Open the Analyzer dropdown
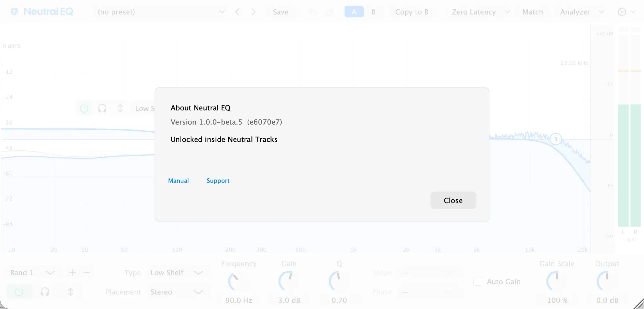The height and width of the screenshot is (309, 644). pos(582,12)
